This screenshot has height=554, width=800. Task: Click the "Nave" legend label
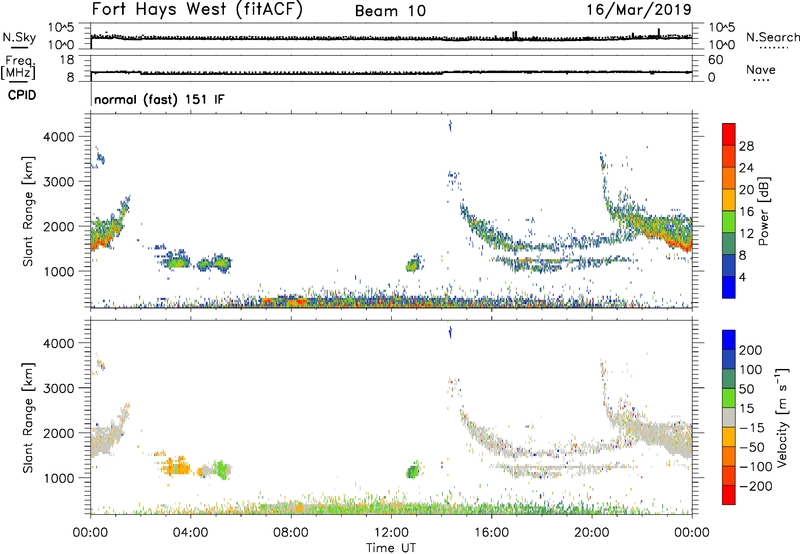[x=761, y=70]
